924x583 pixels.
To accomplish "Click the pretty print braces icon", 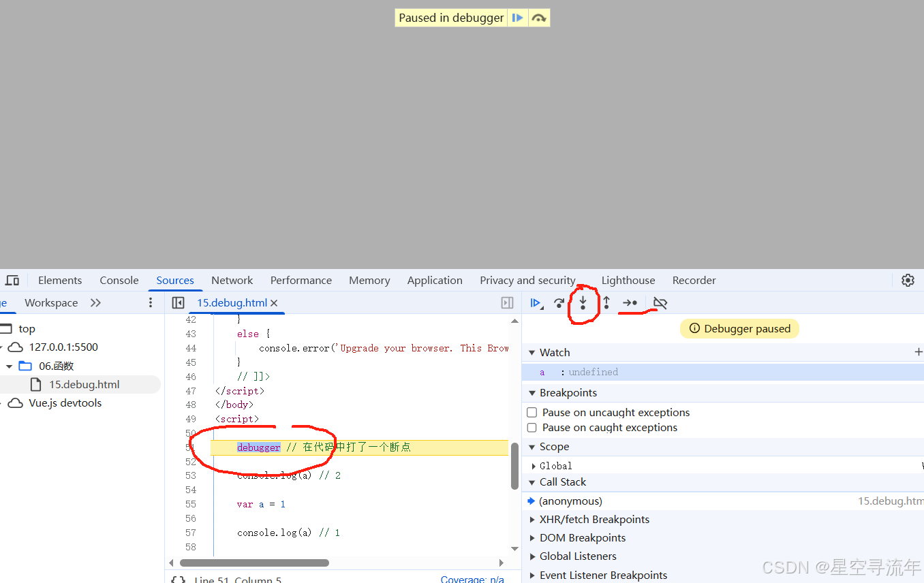I will click(x=178, y=580).
